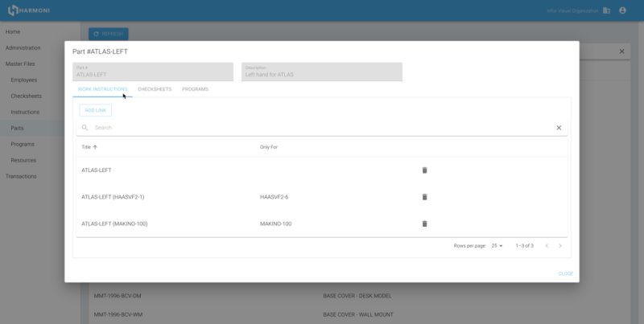Clear the search field with X icon
Image resolution: width=644 pixels, height=324 pixels.
coord(559,128)
